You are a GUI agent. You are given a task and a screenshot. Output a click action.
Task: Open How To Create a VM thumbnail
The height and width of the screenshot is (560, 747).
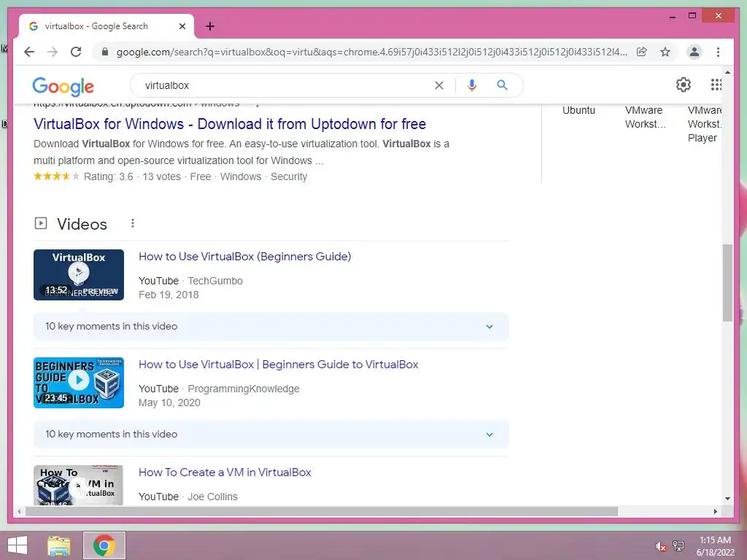click(x=79, y=485)
